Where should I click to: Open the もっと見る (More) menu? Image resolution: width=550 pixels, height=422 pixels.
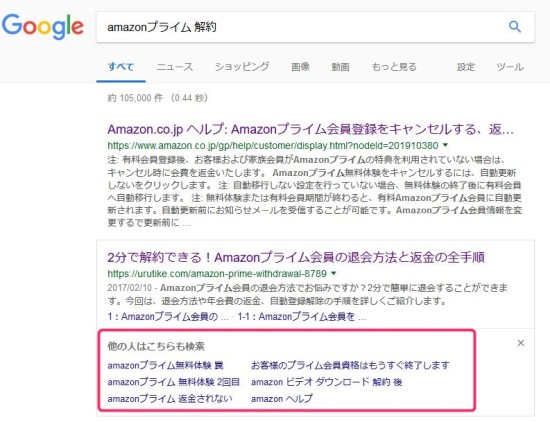coord(394,67)
